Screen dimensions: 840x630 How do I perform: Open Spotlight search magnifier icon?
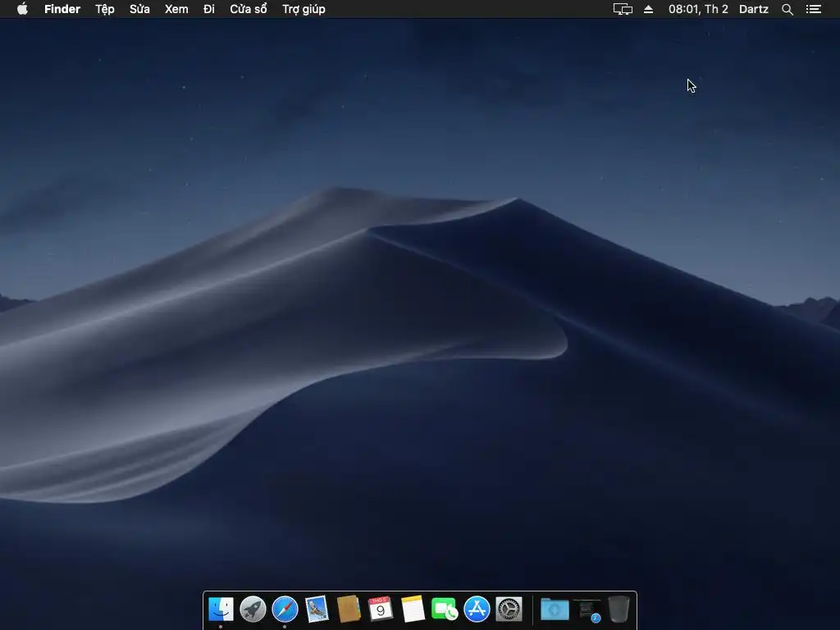click(x=787, y=9)
